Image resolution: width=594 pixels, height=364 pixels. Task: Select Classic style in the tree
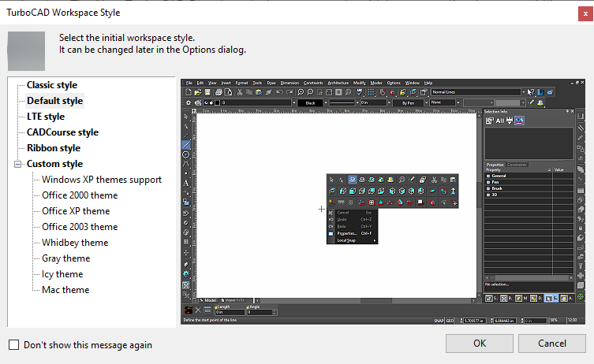[52, 85]
